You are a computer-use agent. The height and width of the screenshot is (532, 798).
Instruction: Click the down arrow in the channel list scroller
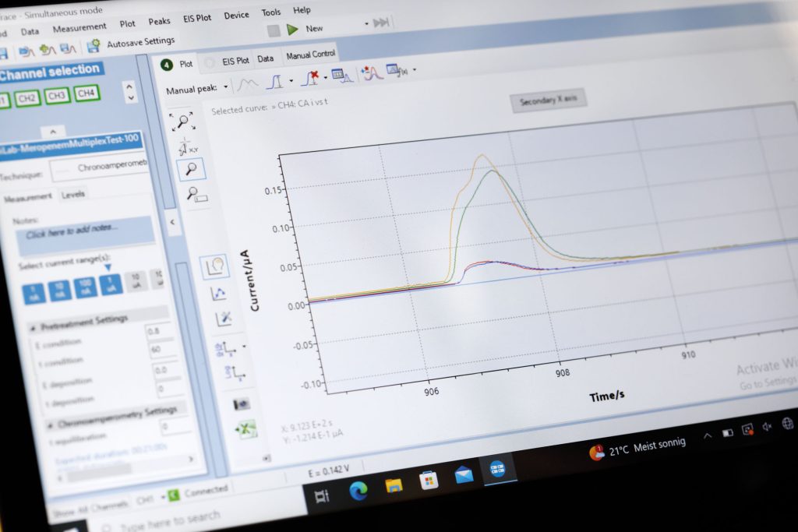click(x=130, y=97)
